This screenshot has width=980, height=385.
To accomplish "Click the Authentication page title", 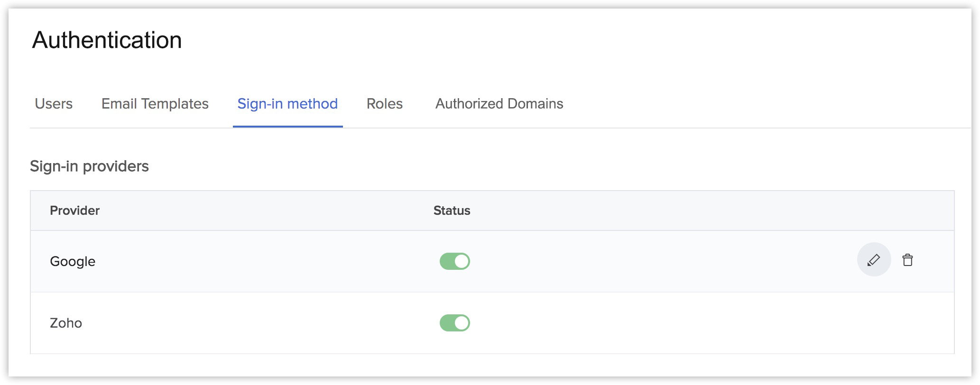I will [107, 40].
